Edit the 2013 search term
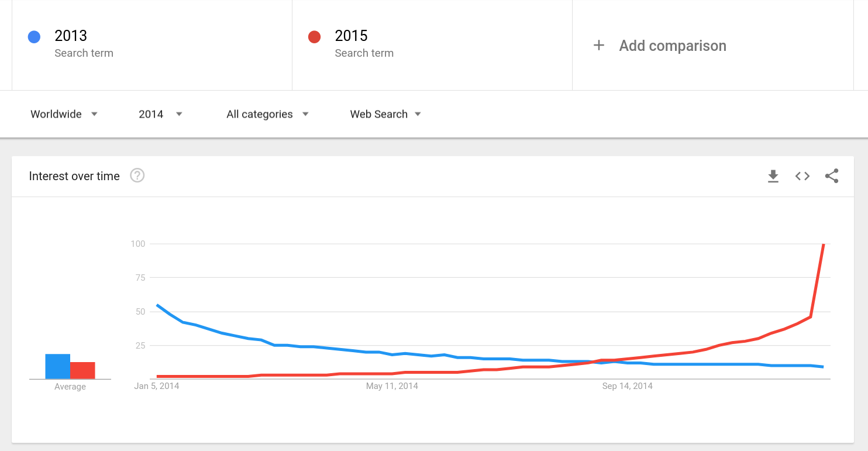868x451 pixels. tap(152, 45)
